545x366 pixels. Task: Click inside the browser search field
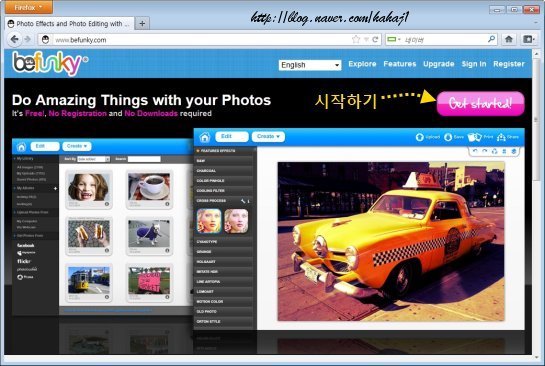(x=444, y=40)
